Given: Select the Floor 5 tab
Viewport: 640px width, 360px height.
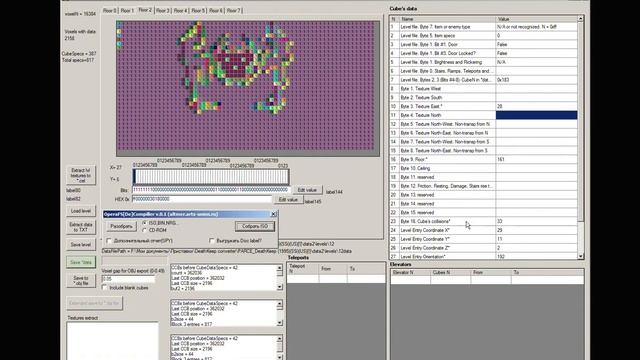Looking at the screenshot, I should click(198, 10).
